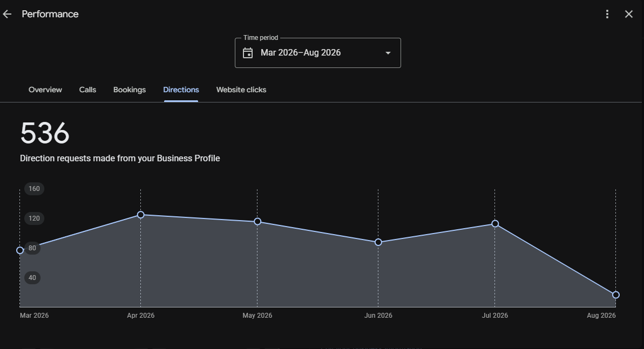Select the Apr 2026 peak data point
The width and height of the screenshot is (644, 349).
(x=140, y=215)
